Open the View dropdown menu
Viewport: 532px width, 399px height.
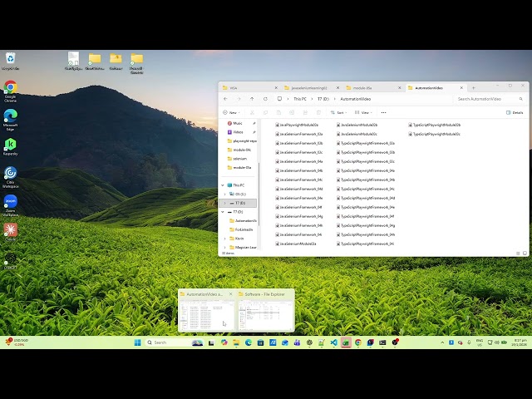[x=363, y=113]
